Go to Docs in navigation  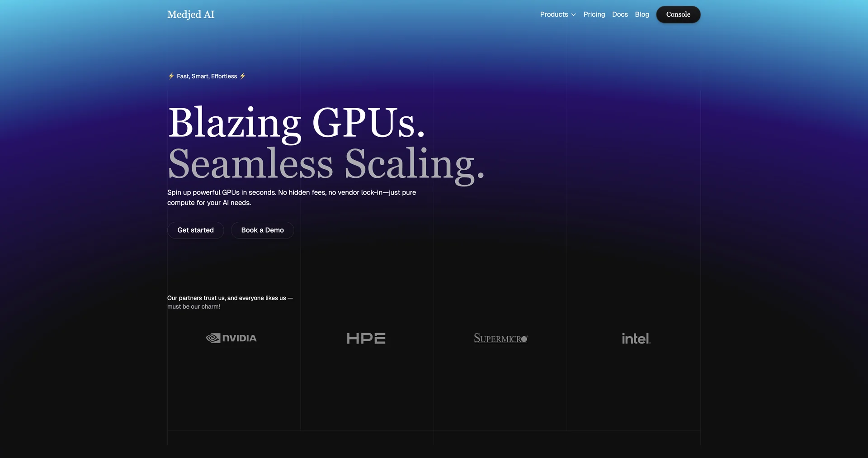[620, 14]
